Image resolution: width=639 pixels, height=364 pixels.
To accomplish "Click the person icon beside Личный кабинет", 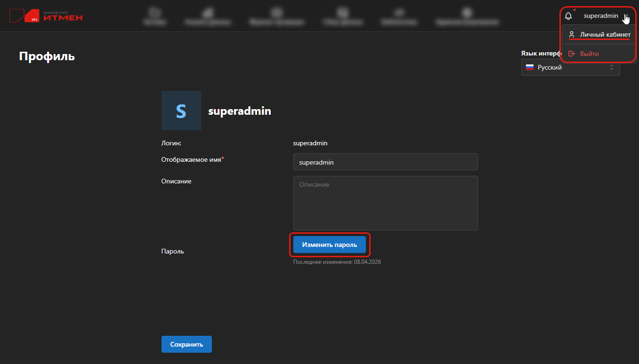I will click(572, 34).
